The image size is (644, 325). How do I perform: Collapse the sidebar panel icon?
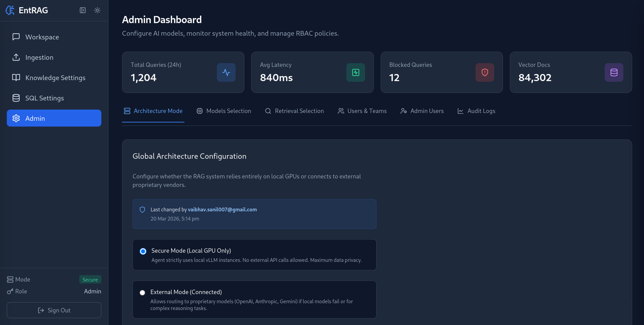[83, 10]
